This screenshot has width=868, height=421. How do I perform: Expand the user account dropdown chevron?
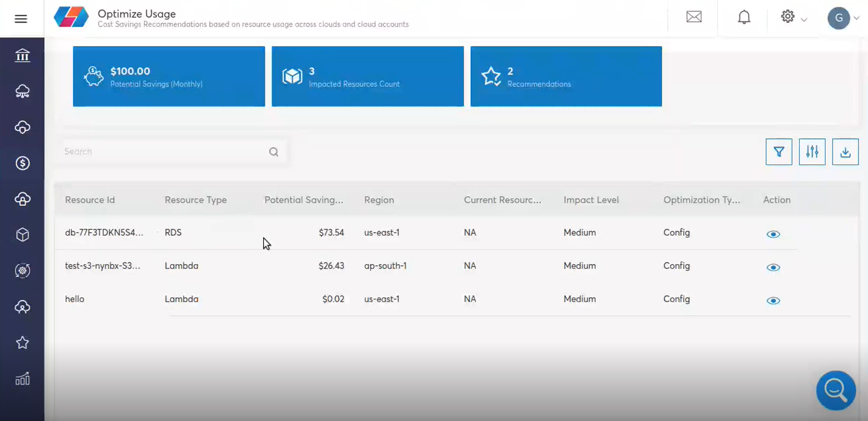click(857, 18)
